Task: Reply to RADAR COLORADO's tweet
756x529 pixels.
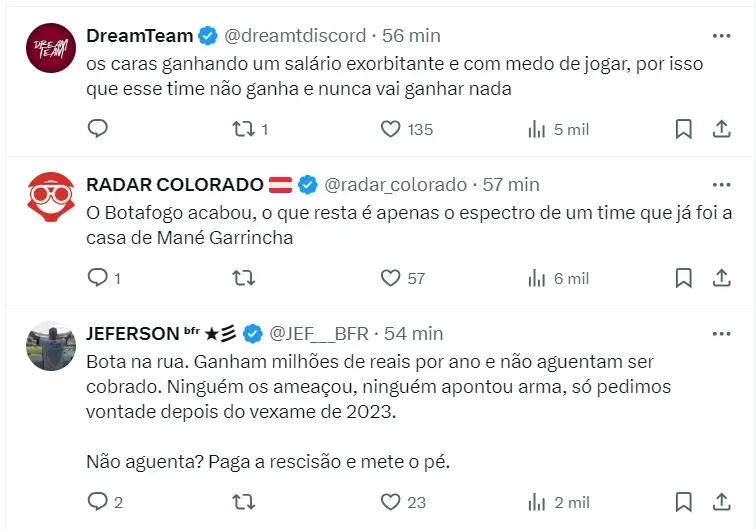Action: 97,278
